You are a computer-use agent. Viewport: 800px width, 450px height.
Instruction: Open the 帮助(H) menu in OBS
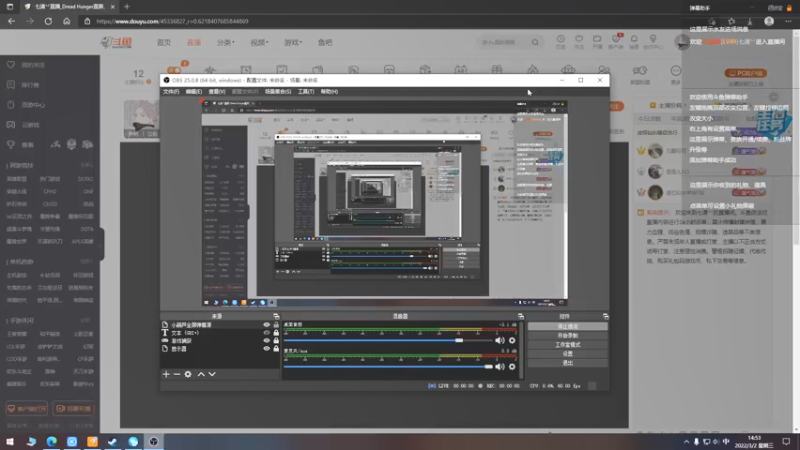329,92
